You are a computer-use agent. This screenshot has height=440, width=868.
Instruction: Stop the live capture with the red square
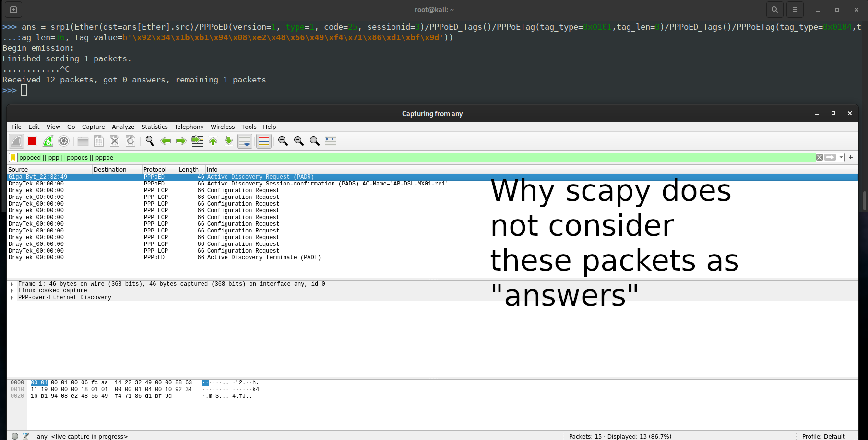pyautogui.click(x=32, y=141)
